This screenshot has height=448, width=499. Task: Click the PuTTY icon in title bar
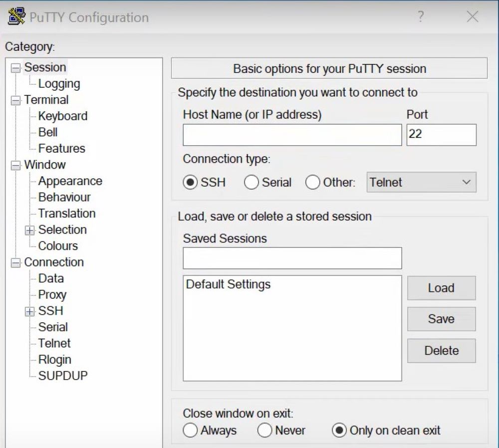click(17, 16)
